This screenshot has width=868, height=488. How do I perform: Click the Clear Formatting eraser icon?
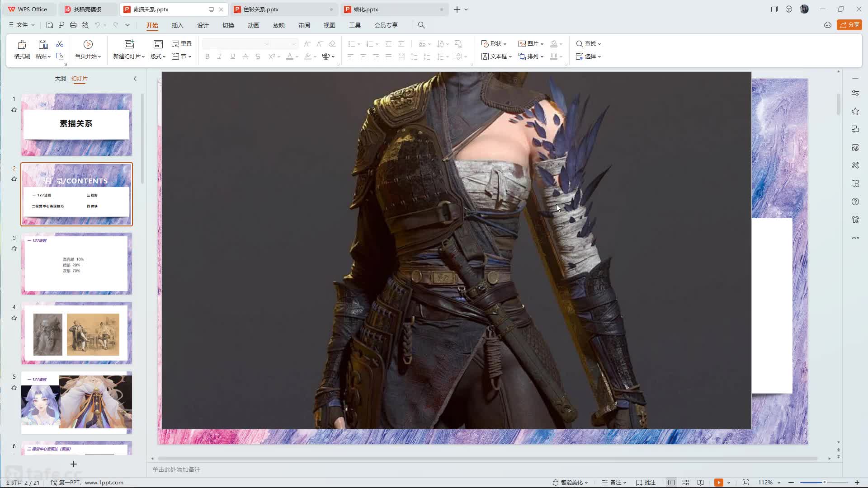coord(332,44)
